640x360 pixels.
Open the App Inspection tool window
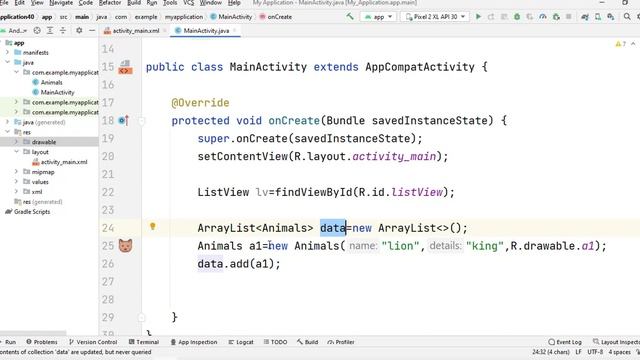pos(194,342)
